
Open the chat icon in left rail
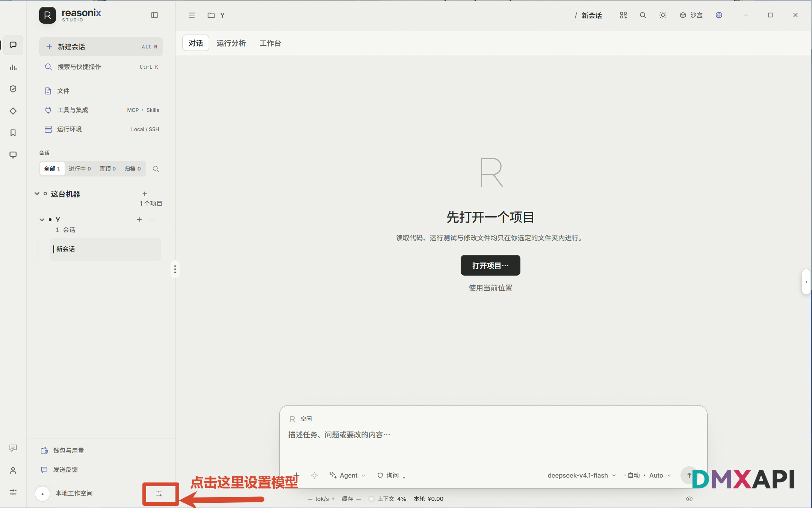13,45
